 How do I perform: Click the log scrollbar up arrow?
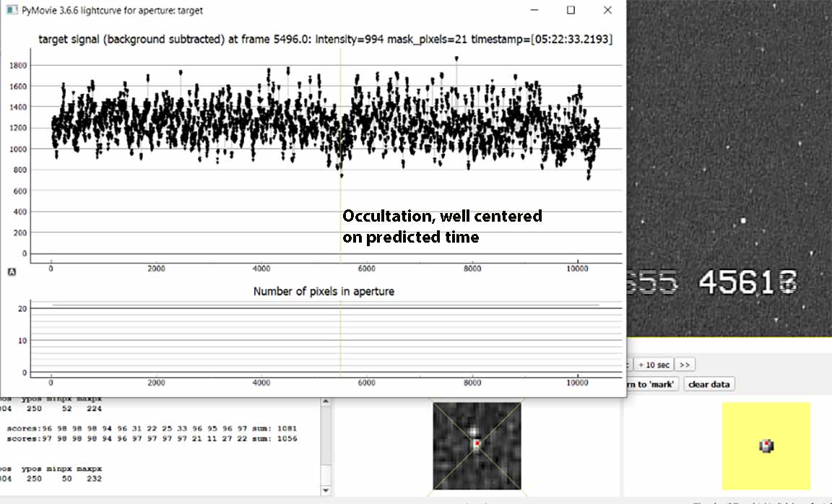click(x=326, y=401)
